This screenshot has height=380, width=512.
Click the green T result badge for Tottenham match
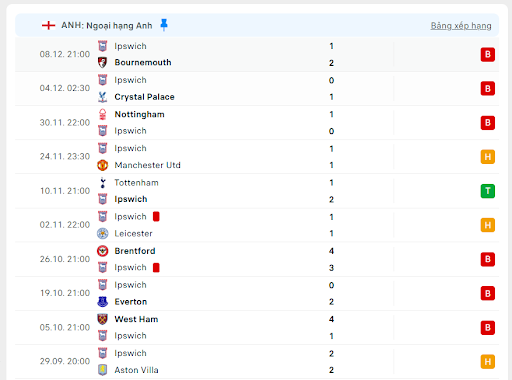488,191
